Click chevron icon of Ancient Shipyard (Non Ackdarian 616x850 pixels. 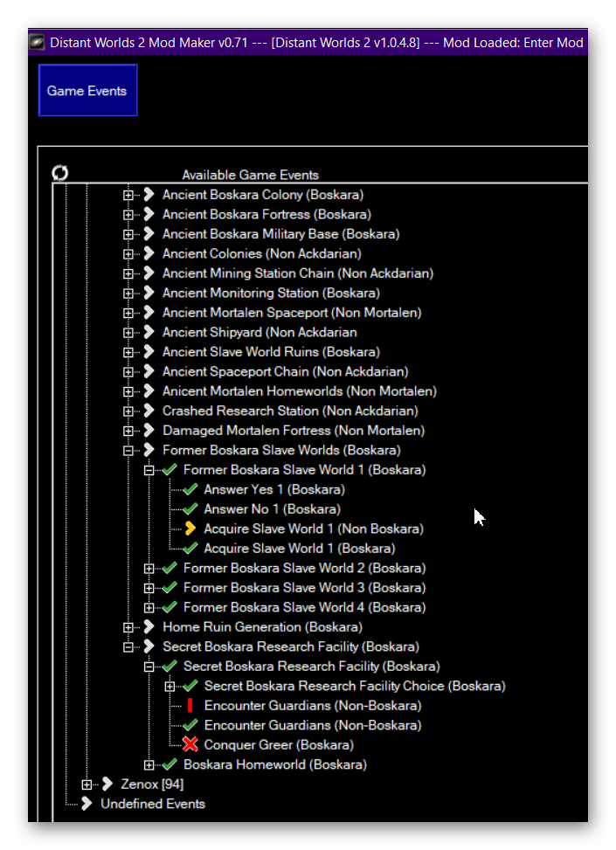(x=149, y=332)
